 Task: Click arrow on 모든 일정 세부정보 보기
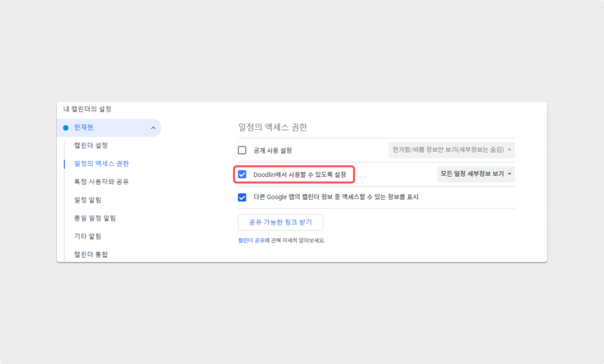509,174
